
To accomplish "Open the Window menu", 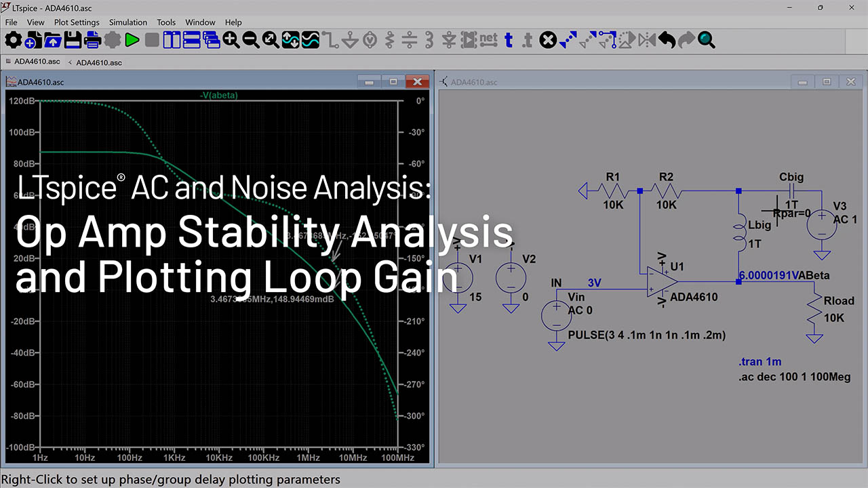I will [200, 22].
